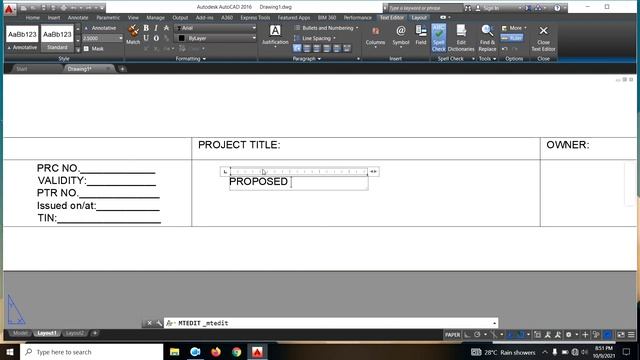Add a new drawing tab with plus
The height and width of the screenshot is (360, 640).
[122, 69]
